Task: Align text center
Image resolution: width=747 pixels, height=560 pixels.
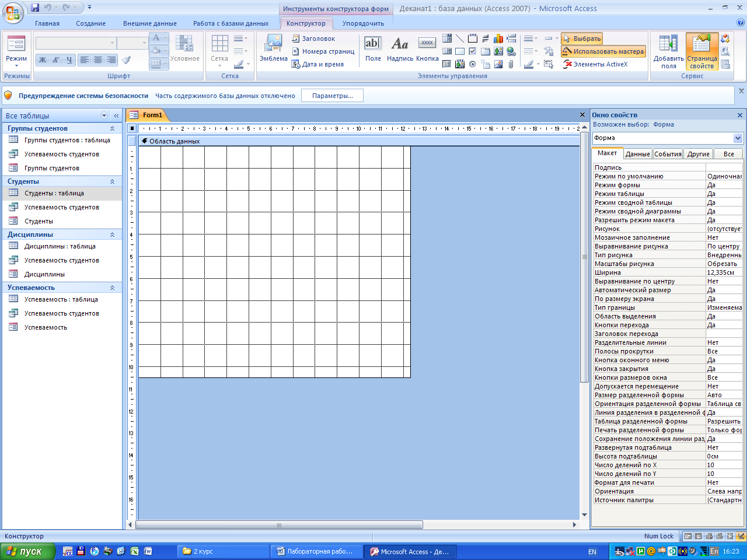Action: [x=97, y=60]
